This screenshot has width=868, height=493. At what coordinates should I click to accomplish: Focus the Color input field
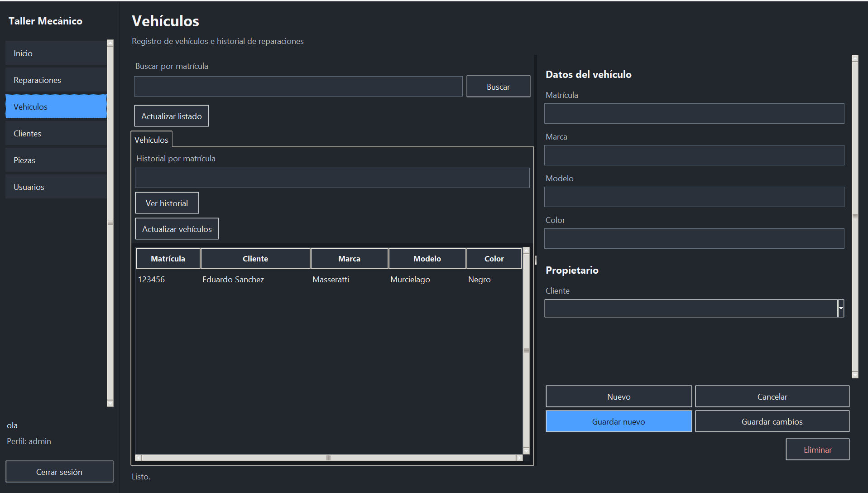click(694, 239)
